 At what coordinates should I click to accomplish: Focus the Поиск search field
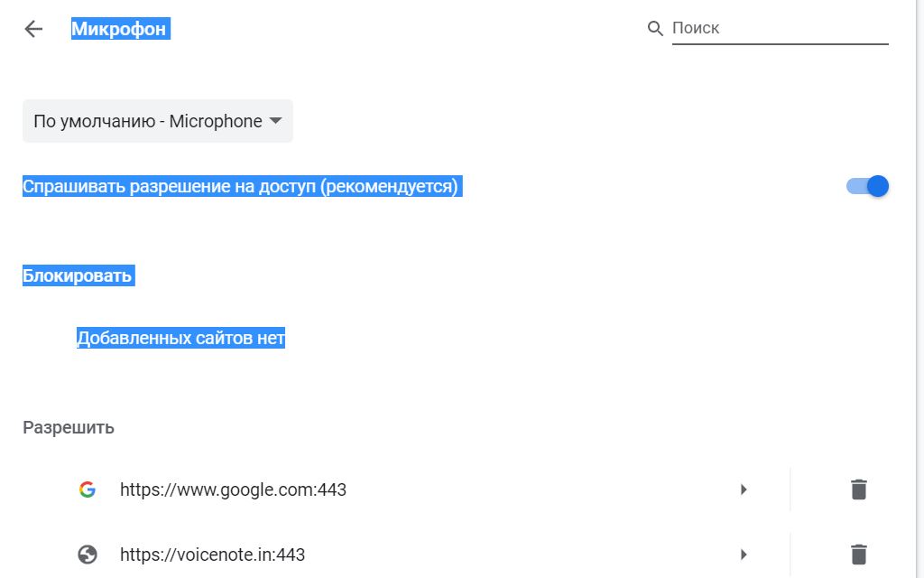click(x=780, y=29)
